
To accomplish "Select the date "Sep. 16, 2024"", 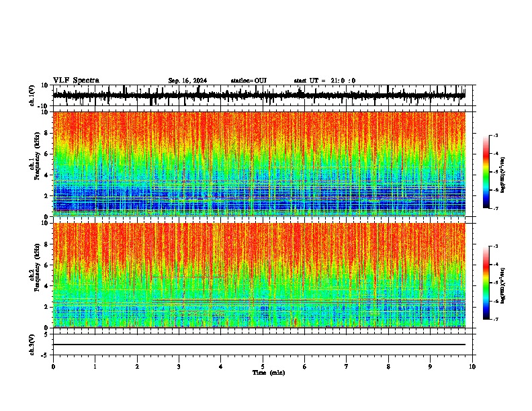I will click(187, 81).
